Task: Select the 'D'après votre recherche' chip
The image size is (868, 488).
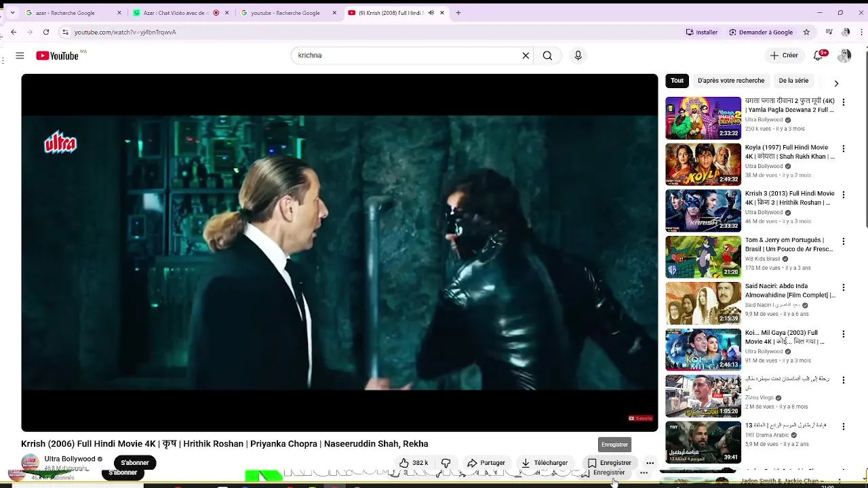Action: [x=731, y=81]
